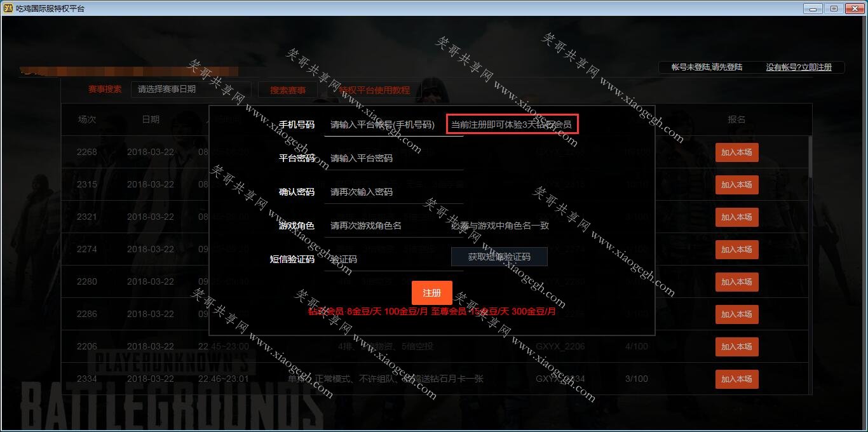Focus the 短信验证码 code input field
Image resolution: width=868 pixels, height=432 pixels.
[394, 259]
